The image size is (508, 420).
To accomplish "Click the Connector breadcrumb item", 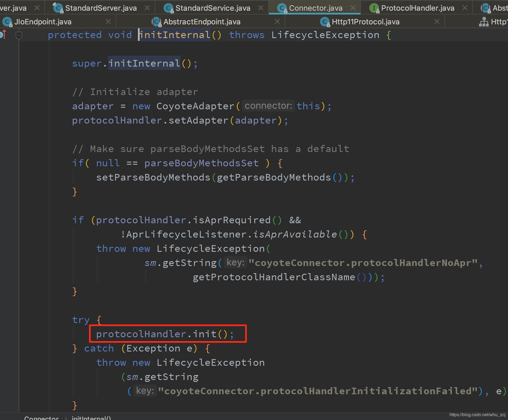I will 41,418.
